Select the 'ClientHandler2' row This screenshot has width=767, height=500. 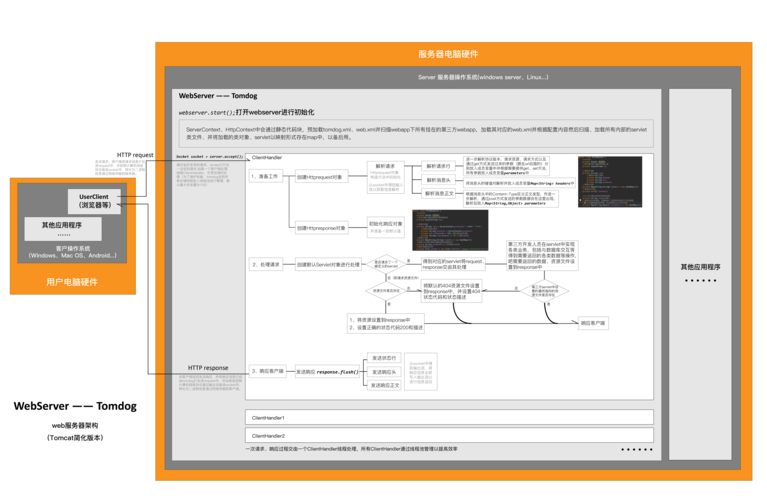[x=449, y=435]
